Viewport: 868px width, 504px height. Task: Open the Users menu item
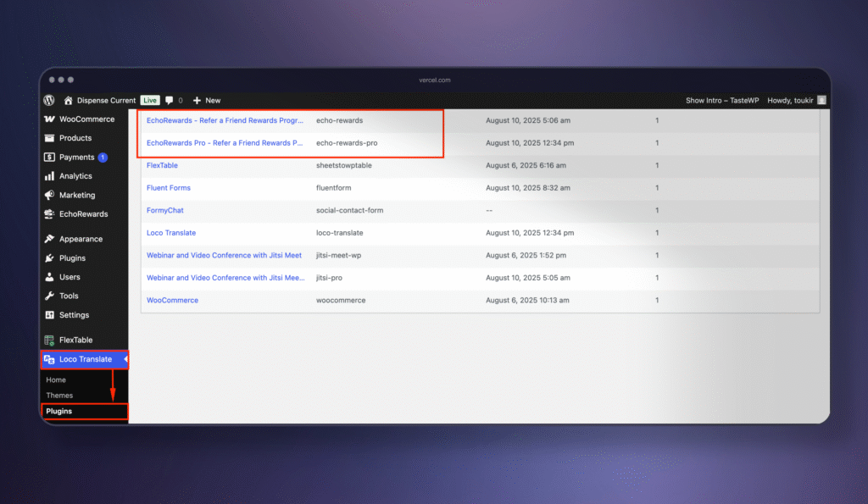pos(70,277)
